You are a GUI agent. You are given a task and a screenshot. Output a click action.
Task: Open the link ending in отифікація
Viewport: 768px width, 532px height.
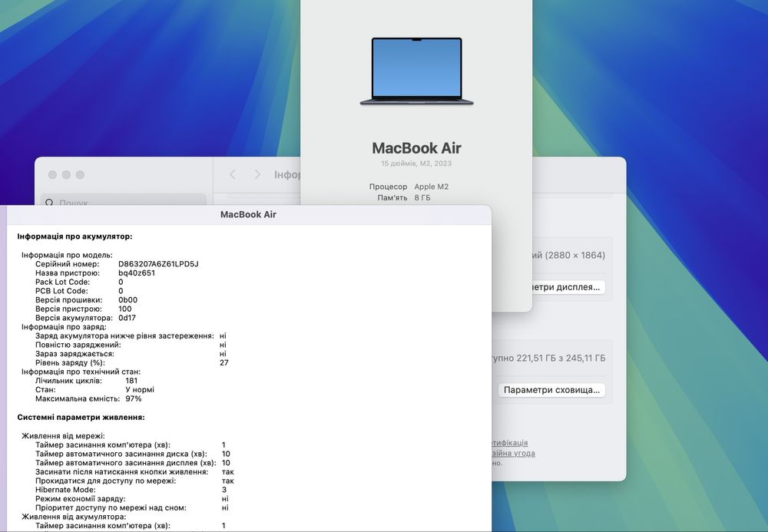510,442
